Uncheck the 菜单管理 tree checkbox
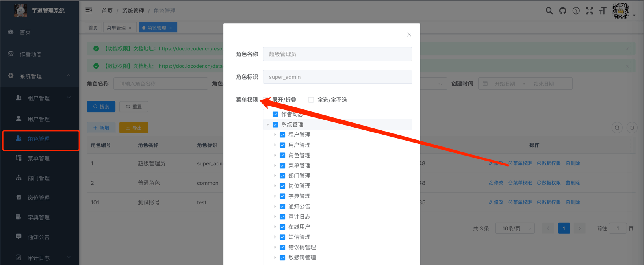 [x=282, y=165]
